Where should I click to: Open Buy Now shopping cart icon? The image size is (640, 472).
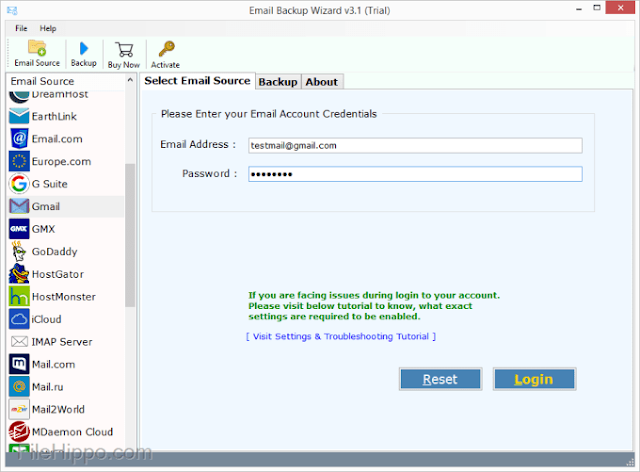tap(124, 50)
